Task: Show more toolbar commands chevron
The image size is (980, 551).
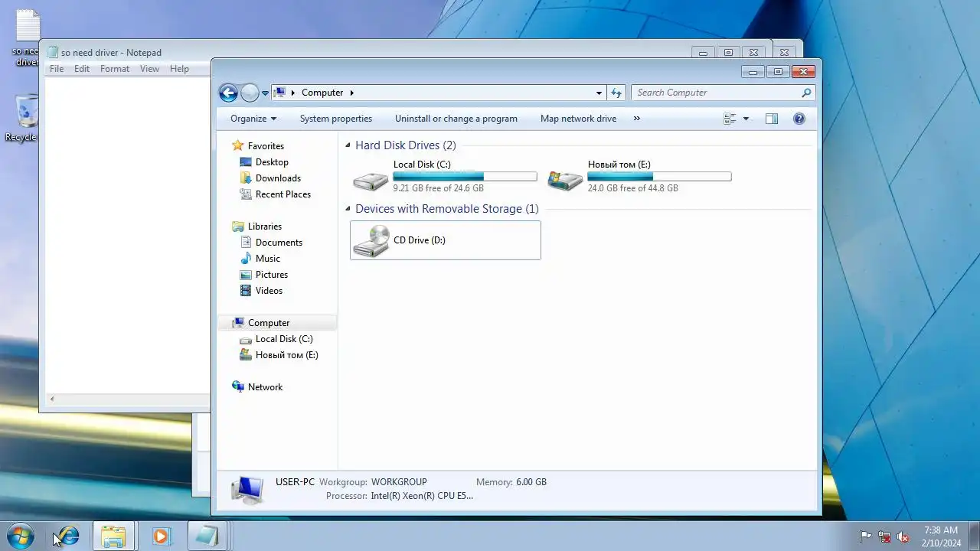Action: (x=636, y=119)
